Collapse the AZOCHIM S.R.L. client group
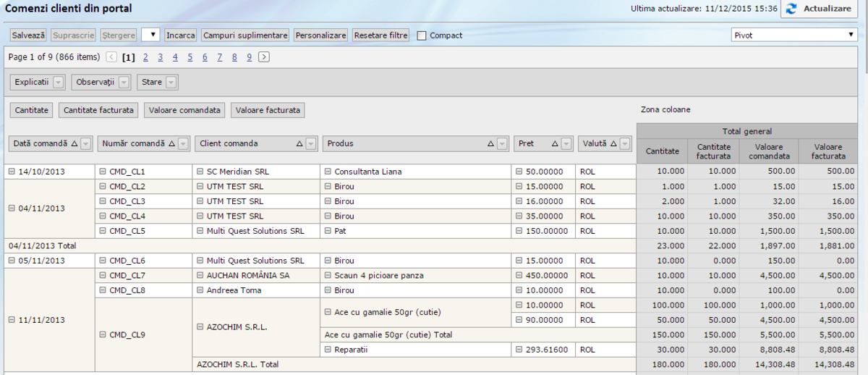Image resolution: width=868 pixels, height=375 pixels. pyautogui.click(x=200, y=327)
